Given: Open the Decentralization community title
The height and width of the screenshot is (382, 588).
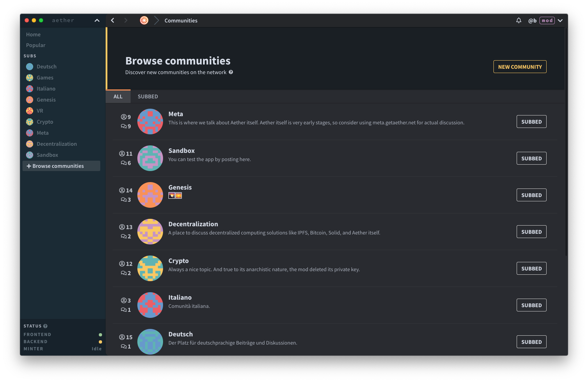Looking at the screenshot, I should (x=193, y=224).
